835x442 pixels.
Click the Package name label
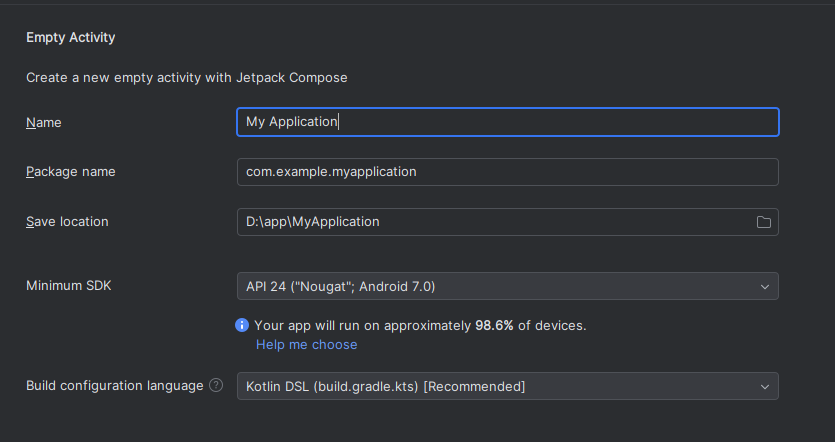pos(71,171)
